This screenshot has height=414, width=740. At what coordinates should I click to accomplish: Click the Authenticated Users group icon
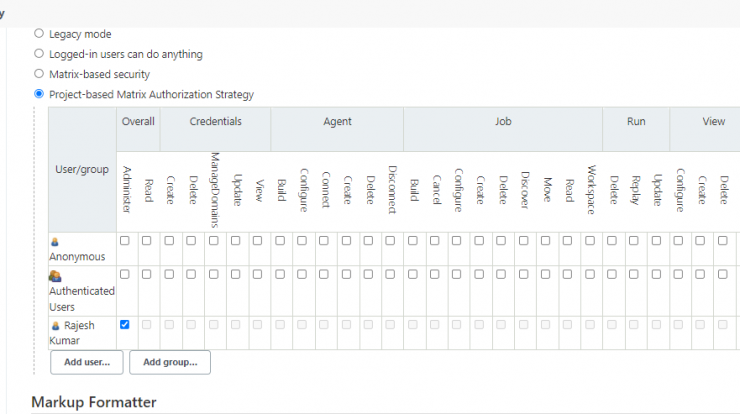[x=55, y=276]
